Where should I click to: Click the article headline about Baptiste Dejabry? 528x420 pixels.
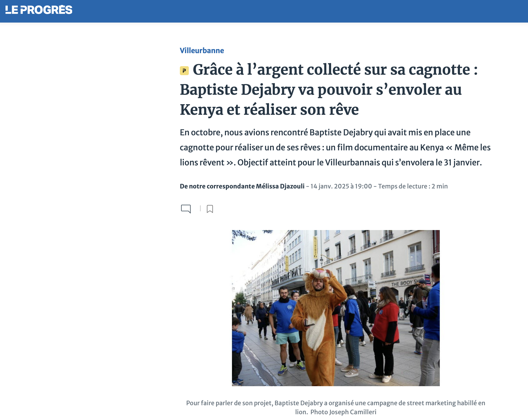[x=329, y=89]
